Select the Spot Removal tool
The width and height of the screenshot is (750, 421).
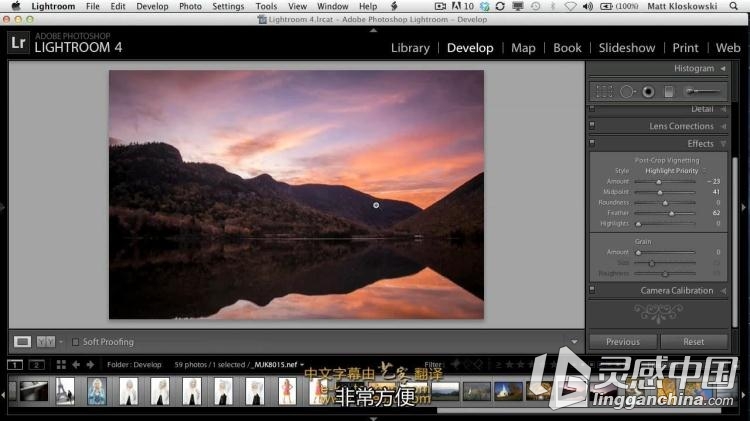pyautogui.click(x=627, y=91)
